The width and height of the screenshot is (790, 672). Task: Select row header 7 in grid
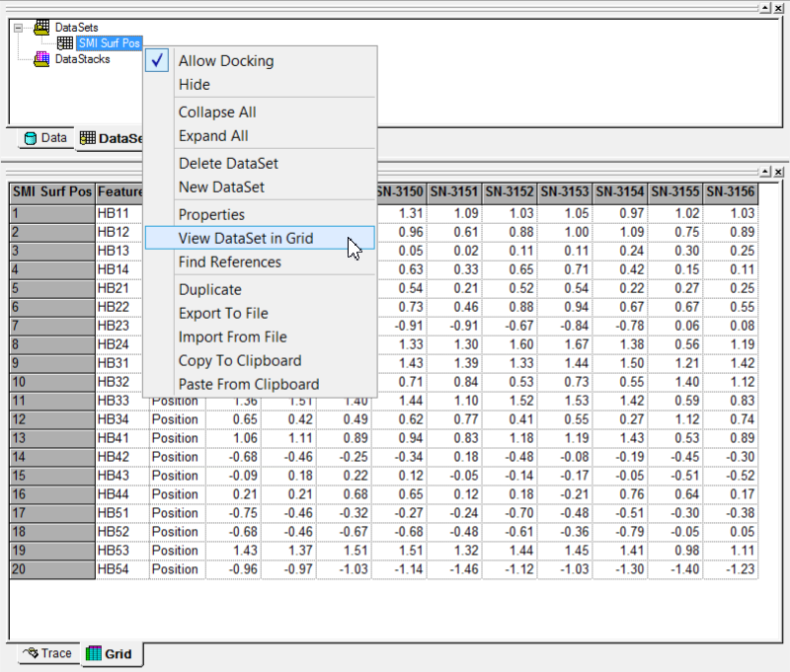52,326
